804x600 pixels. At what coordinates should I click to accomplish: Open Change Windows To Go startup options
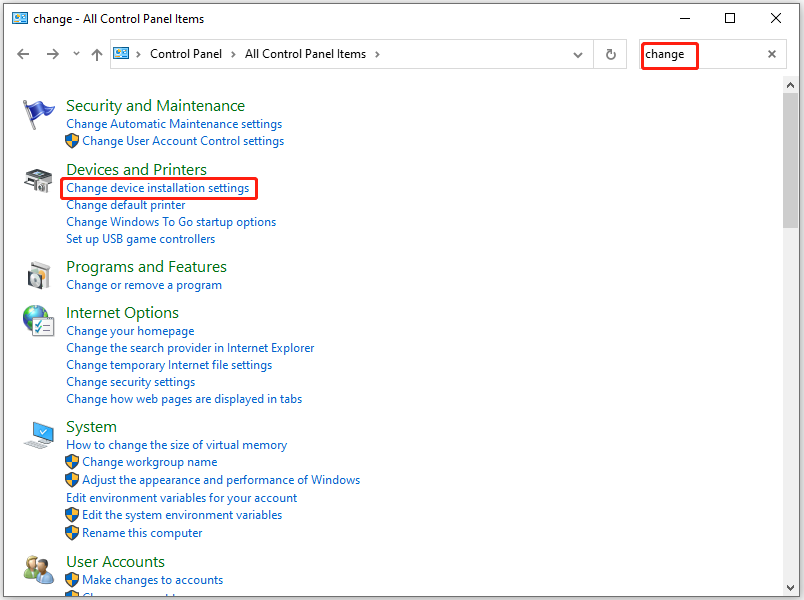[x=171, y=222]
